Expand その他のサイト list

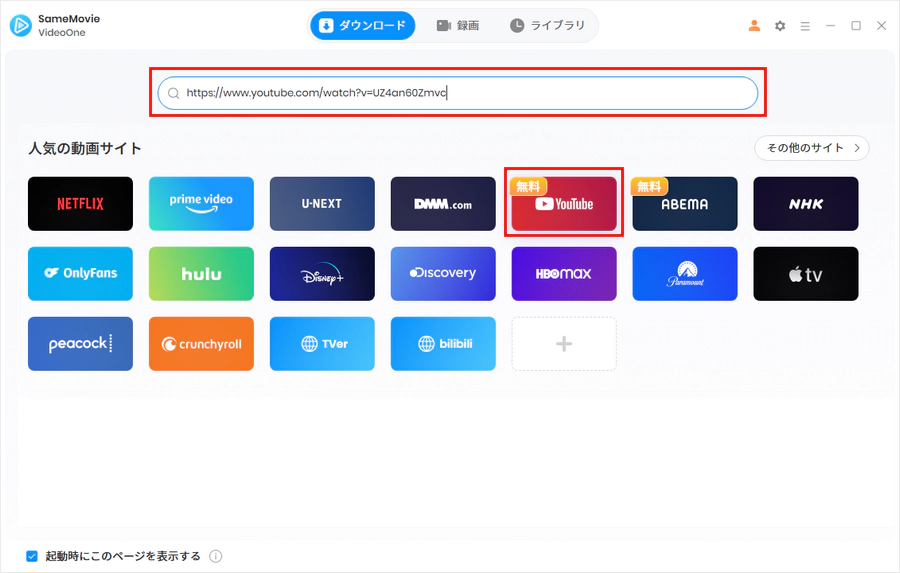point(812,148)
